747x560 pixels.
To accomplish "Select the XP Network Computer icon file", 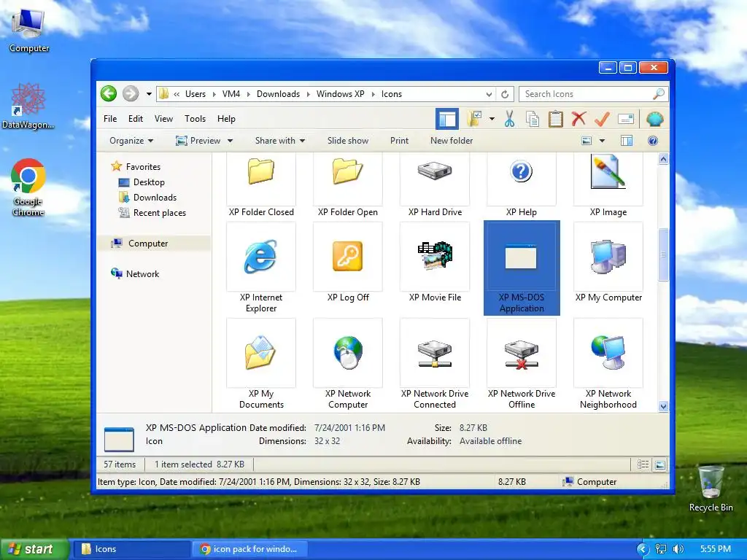I will pos(348,365).
